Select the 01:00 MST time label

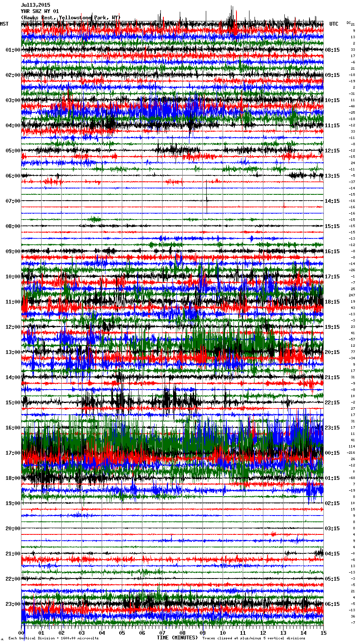(13, 50)
